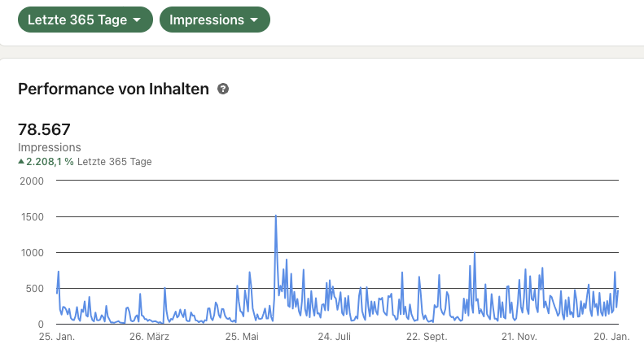644x362 pixels.
Task: Click the 22. Sept. x-axis label
Action: tap(427, 337)
